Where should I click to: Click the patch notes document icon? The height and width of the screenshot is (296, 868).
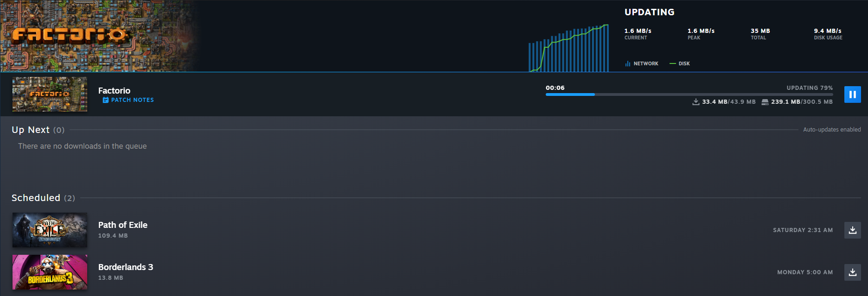(x=105, y=100)
